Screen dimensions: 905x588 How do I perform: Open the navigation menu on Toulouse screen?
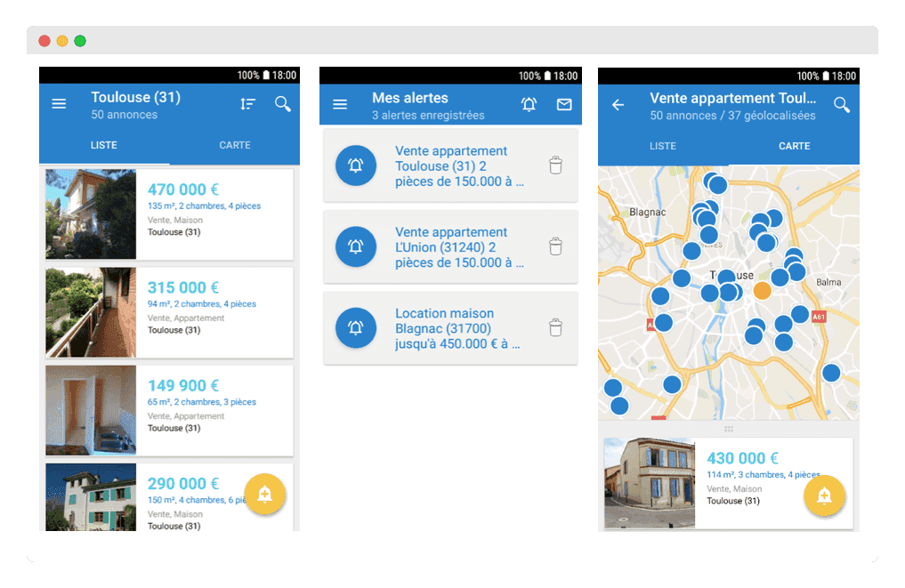[x=59, y=103]
